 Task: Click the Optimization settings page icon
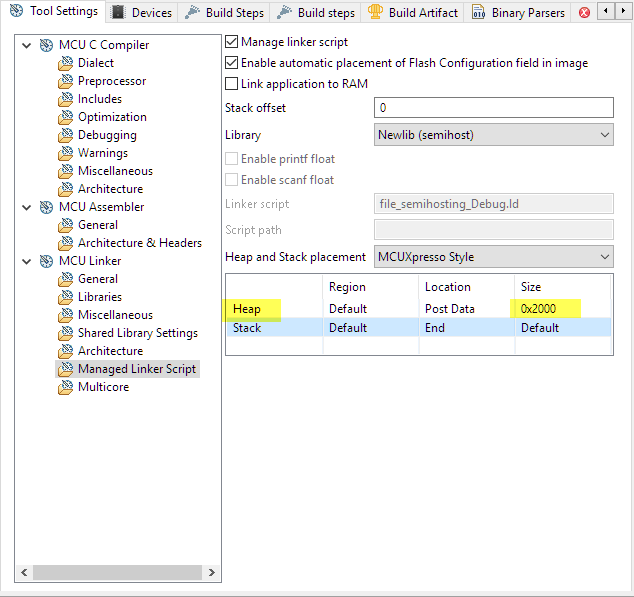[66, 117]
